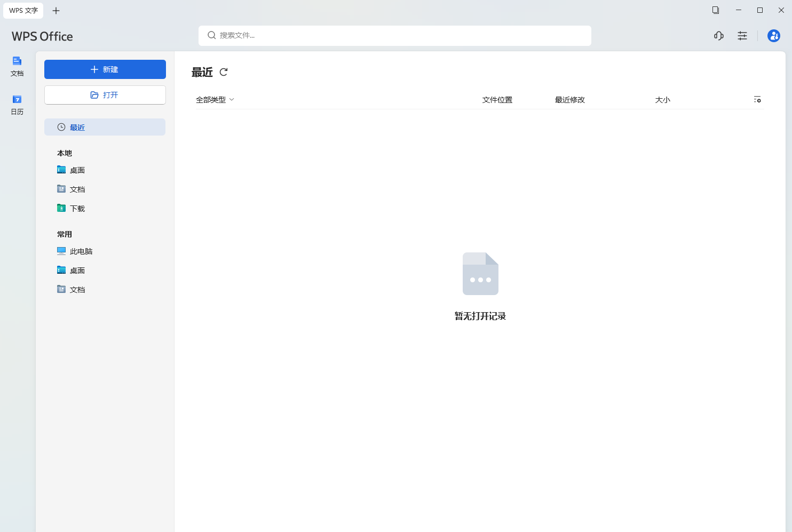Image resolution: width=792 pixels, height=532 pixels.
Task: Open the 日历 panel in the left sidebar
Action: (17, 105)
